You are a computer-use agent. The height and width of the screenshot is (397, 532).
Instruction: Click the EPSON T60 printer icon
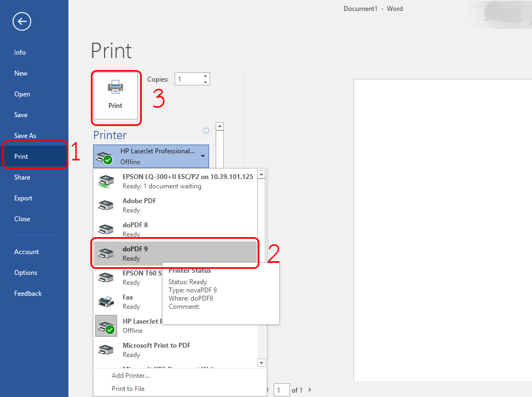click(x=106, y=278)
